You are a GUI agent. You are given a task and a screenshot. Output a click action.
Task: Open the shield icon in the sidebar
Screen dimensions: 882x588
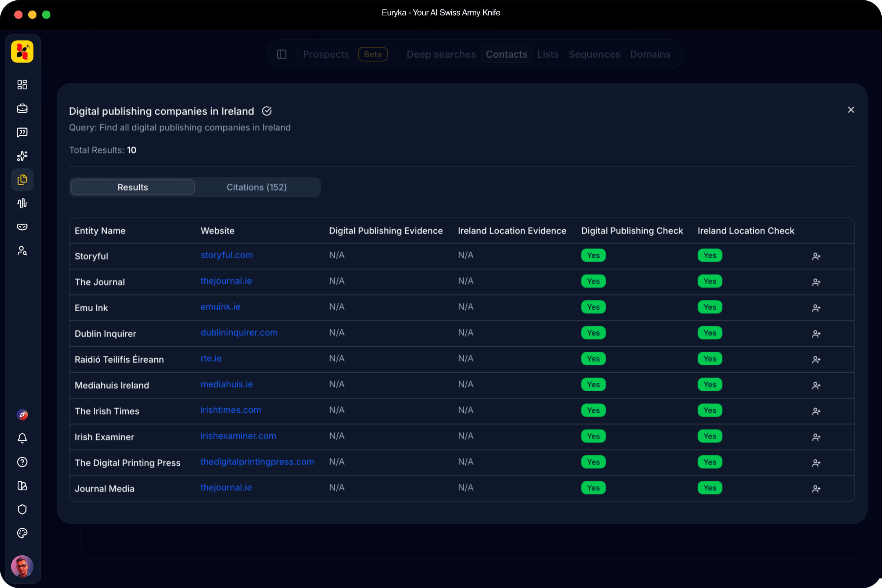22,509
